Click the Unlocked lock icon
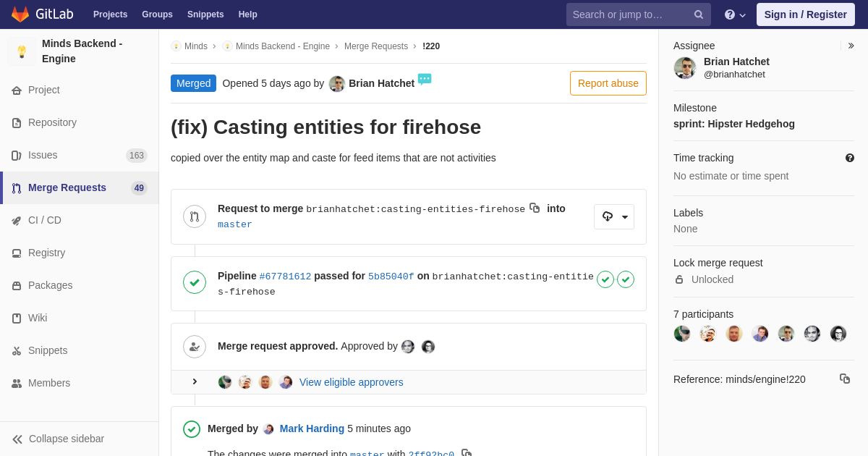Screen dimensions: 868x456 pos(679,279)
